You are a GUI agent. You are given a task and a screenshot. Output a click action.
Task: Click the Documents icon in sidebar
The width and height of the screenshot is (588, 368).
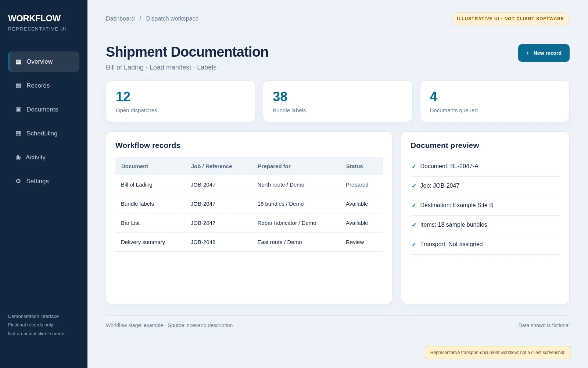18,110
